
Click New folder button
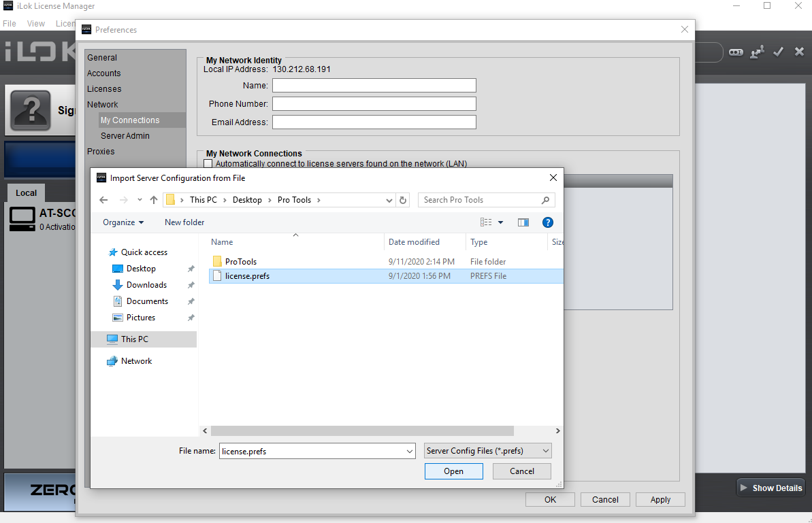point(184,222)
